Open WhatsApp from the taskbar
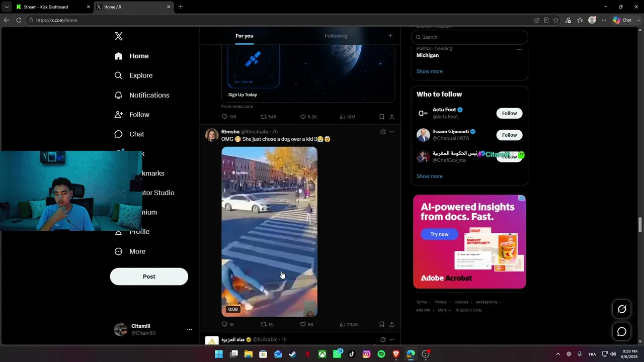Screen dimensions: 644x362 click(337, 354)
